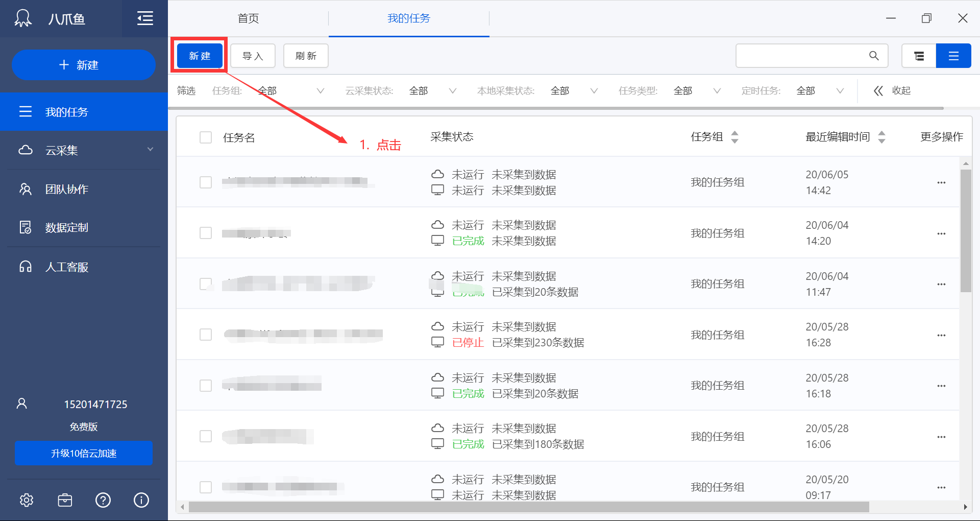Click the search magnifier icon
The width and height of the screenshot is (980, 521).
874,56
